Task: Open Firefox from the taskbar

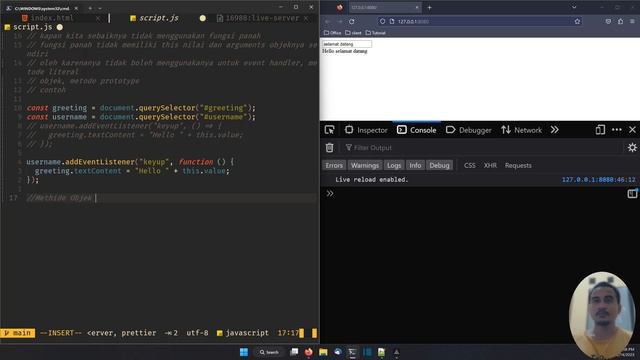Action: tap(309, 352)
